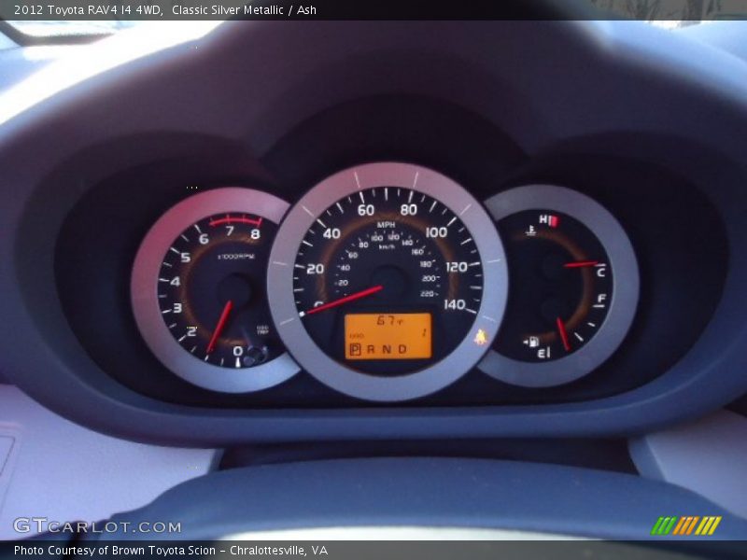Click the C cold mark on temperature gauge
Screen dimensions: 747x560
coord(600,272)
